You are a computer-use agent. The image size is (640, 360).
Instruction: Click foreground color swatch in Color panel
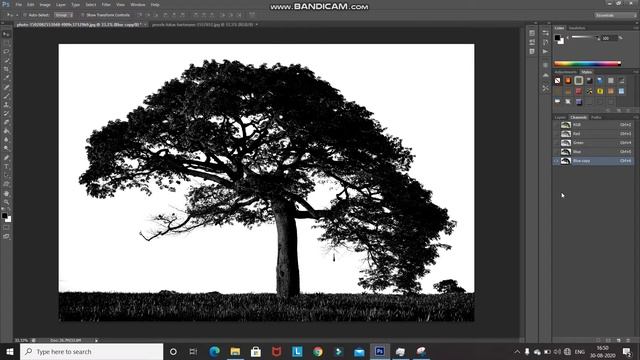click(558, 38)
